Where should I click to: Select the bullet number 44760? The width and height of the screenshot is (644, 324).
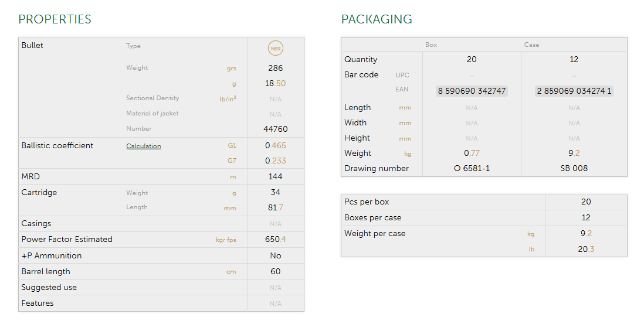click(276, 129)
